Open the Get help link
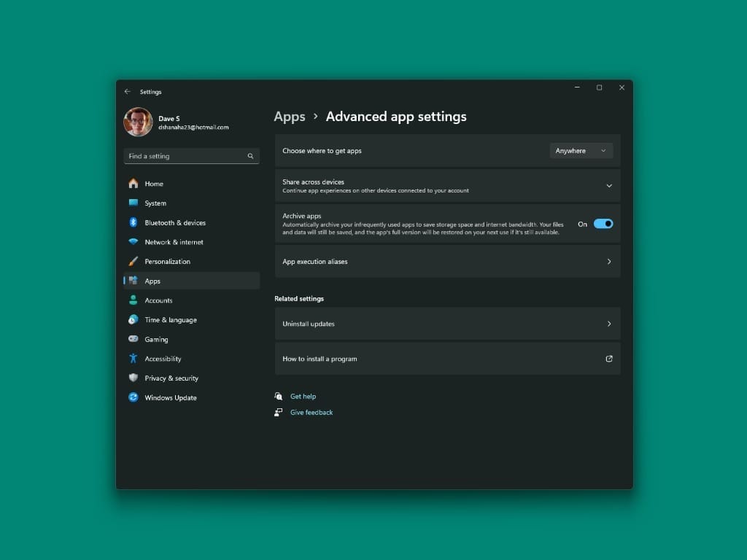747x560 pixels. tap(303, 396)
